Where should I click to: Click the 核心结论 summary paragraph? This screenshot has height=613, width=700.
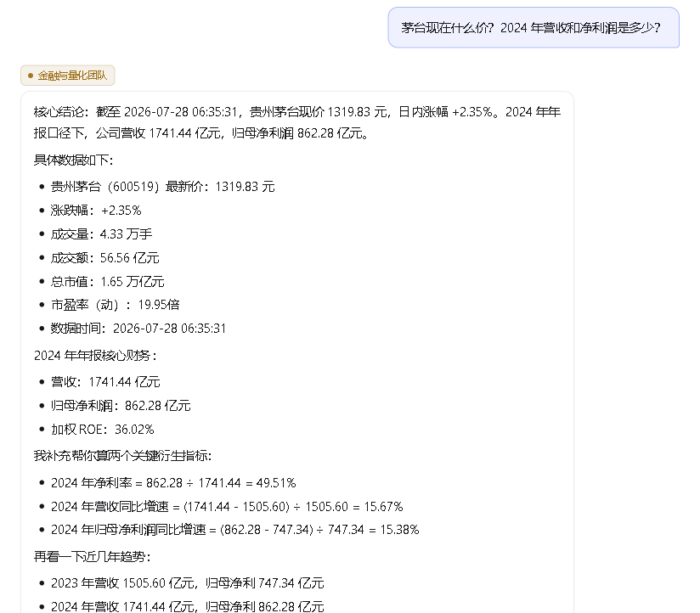tap(297, 122)
